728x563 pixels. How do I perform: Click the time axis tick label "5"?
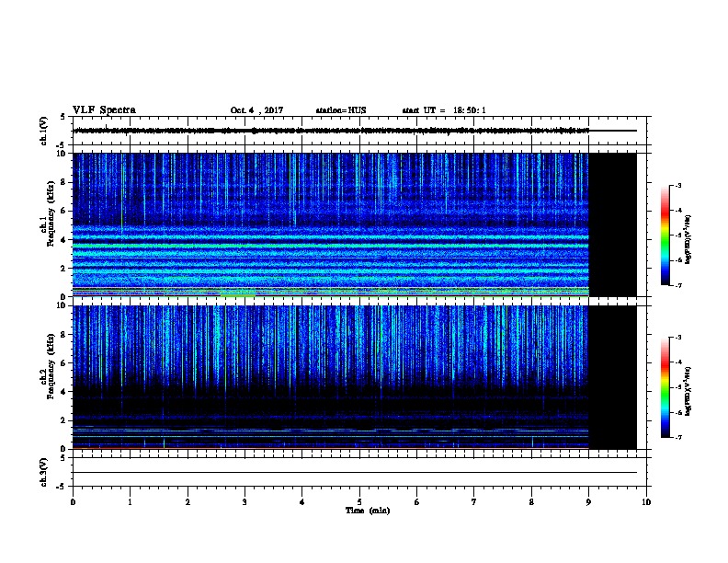tap(359, 502)
